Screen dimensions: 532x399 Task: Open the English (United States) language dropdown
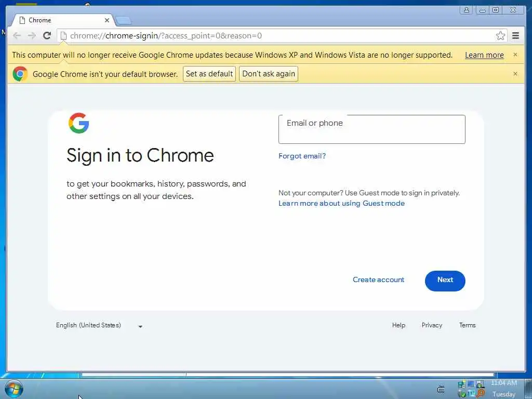click(x=99, y=325)
